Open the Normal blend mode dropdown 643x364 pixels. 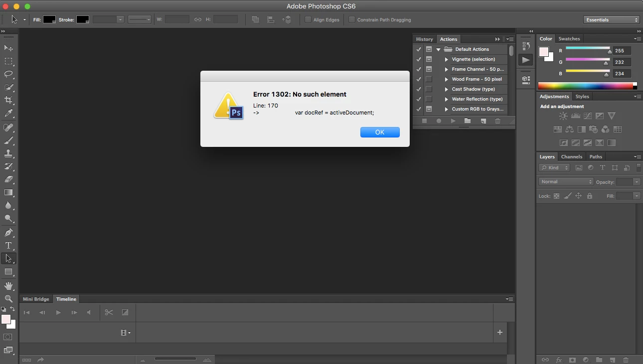pos(566,182)
